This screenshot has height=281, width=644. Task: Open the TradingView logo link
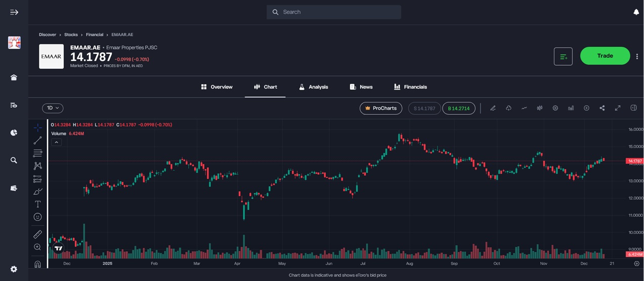point(58,248)
